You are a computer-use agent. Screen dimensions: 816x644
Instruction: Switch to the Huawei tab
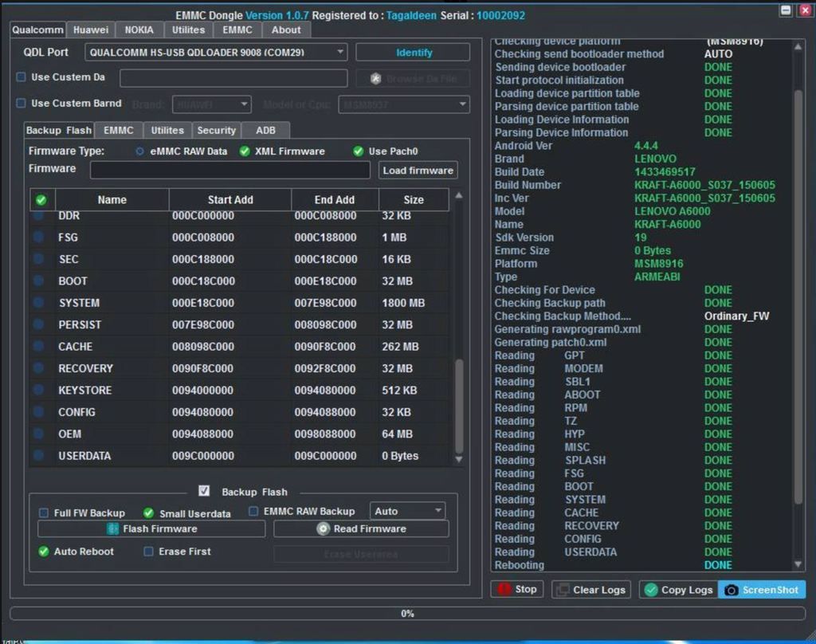click(91, 29)
